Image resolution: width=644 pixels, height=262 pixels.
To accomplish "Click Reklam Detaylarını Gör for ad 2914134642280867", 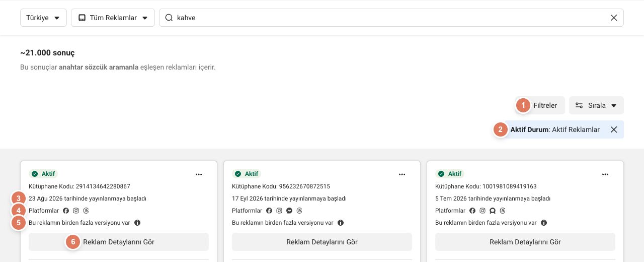I will pyautogui.click(x=119, y=242).
